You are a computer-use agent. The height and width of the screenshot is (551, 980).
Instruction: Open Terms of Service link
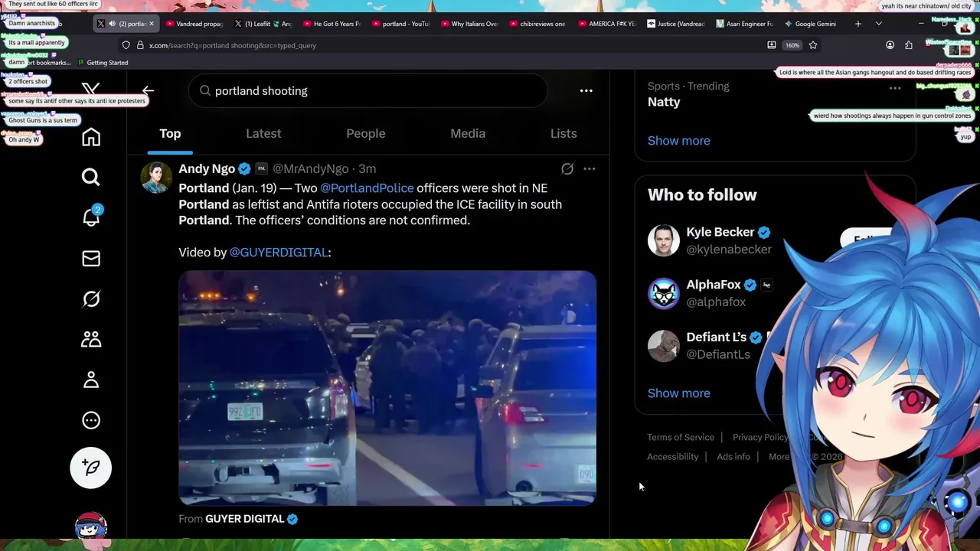(x=681, y=437)
